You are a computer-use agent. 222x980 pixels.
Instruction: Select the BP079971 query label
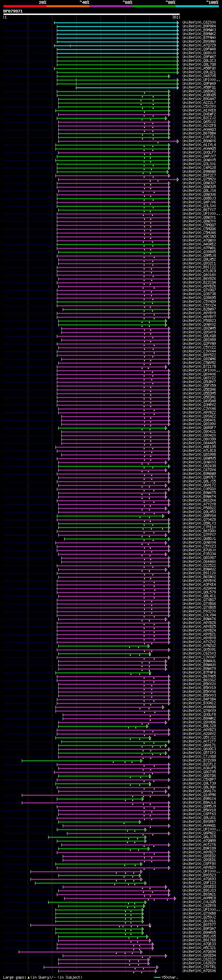tap(13, 11)
